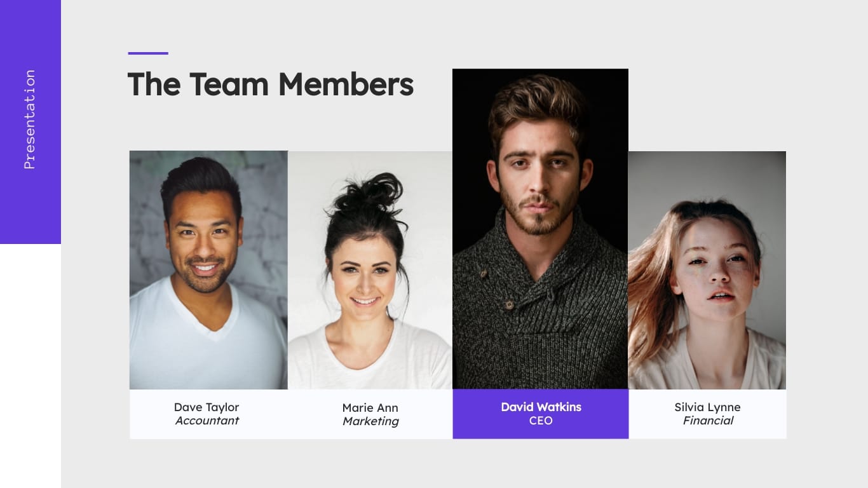Click the CEO role label

[x=541, y=421]
